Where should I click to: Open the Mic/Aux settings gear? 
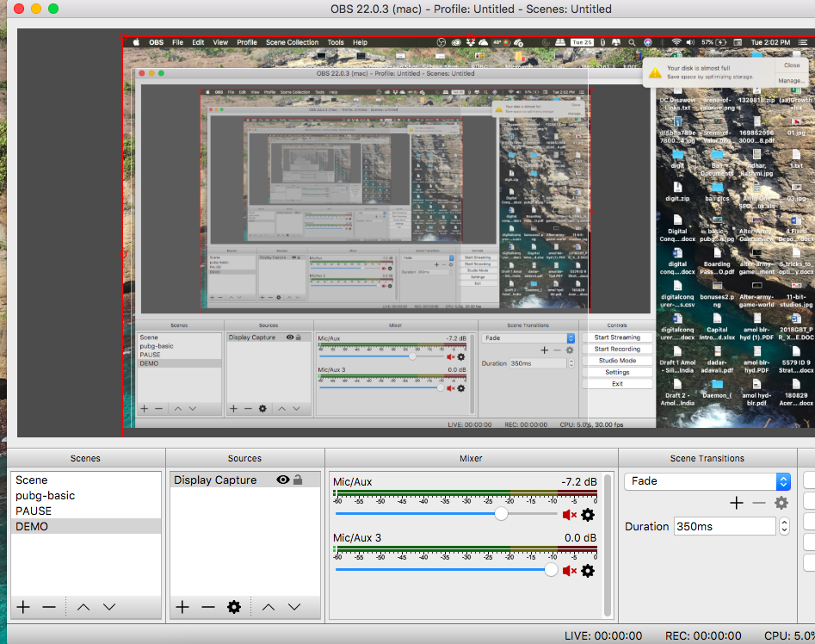[588, 515]
